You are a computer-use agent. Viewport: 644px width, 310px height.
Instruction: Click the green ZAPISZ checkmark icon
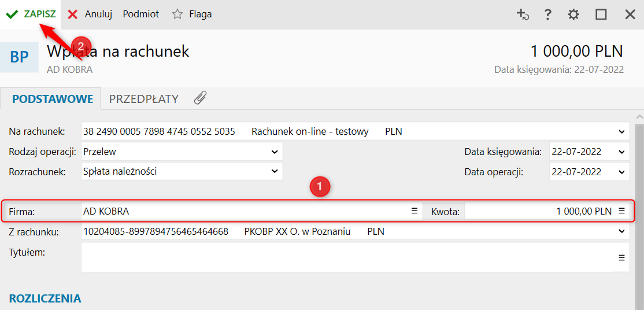click(12, 14)
